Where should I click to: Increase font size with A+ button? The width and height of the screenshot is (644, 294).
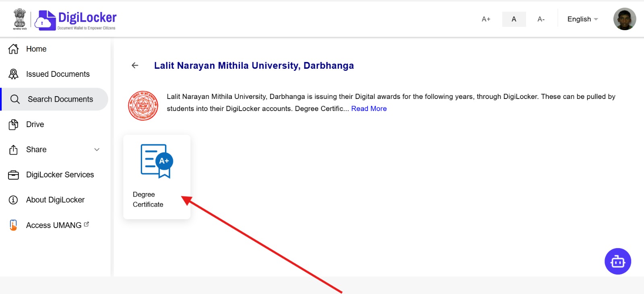point(486,19)
